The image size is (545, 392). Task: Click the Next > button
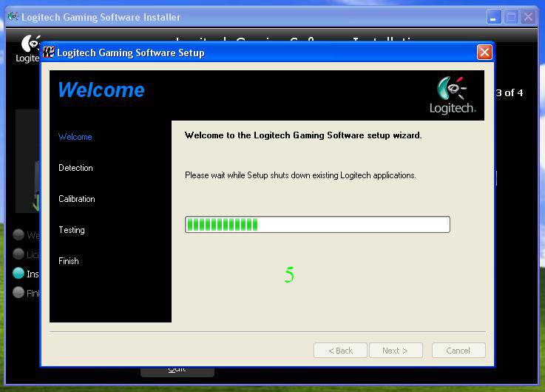[x=396, y=351]
